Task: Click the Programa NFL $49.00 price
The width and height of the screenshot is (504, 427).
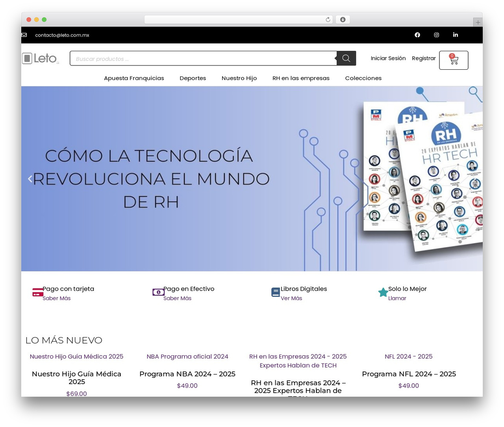Action: pos(409,386)
